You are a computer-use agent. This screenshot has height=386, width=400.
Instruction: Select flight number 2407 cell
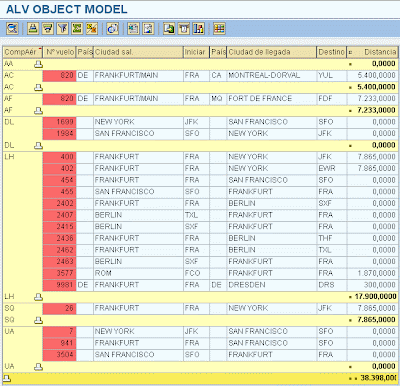60,215
